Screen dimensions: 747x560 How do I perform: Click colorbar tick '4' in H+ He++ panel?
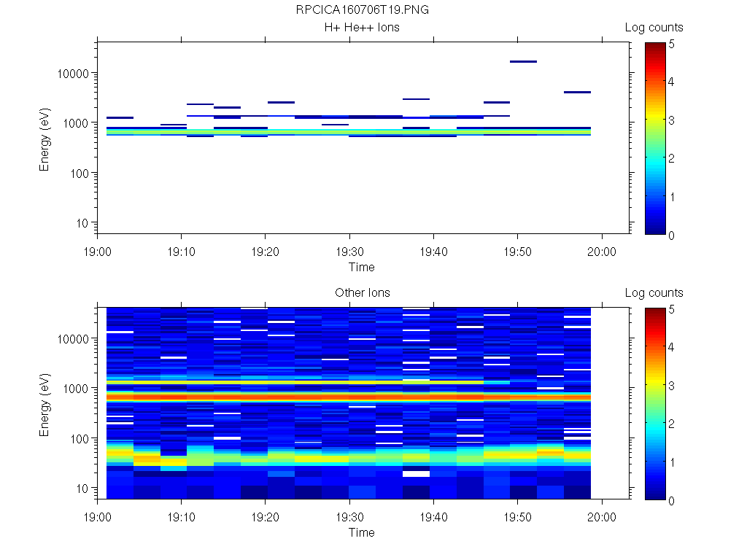[x=671, y=82]
